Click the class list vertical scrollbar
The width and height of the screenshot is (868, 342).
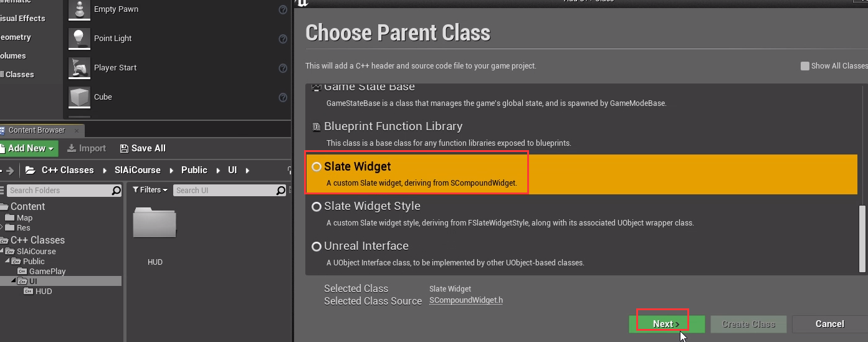tap(862, 238)
